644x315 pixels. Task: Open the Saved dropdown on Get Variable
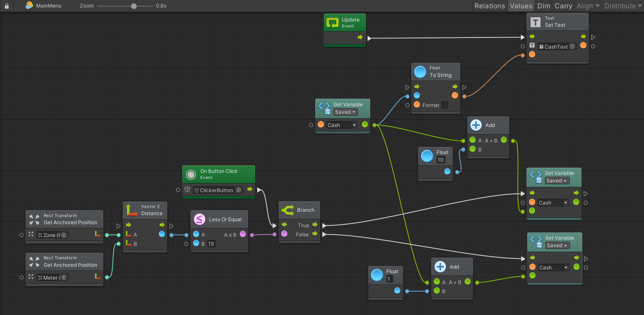pos(345,112)
